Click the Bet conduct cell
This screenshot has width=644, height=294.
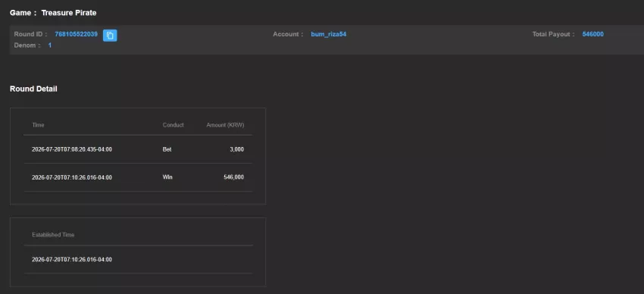point(167,149)
